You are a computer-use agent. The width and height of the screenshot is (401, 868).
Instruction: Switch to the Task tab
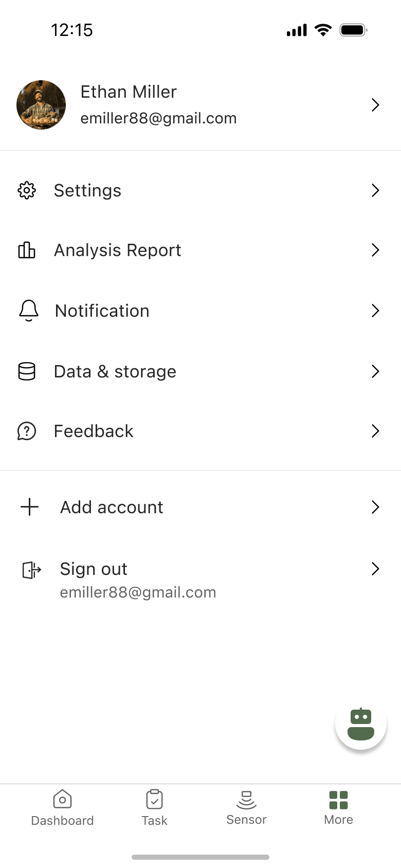(154, 808)
